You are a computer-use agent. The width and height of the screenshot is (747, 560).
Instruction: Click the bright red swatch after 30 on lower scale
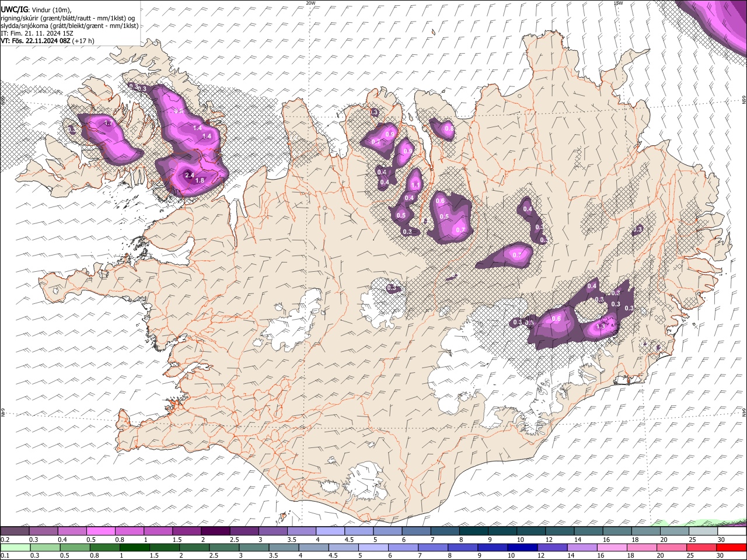click(732, 547)
